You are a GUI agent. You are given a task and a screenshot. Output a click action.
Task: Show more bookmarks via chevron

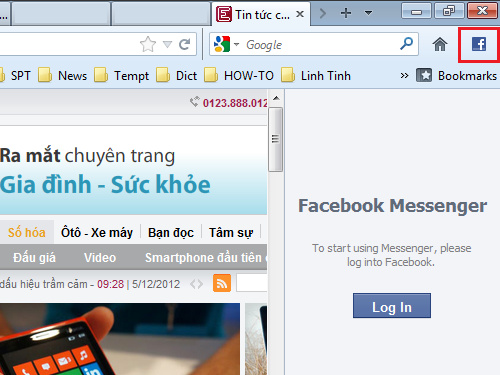coord(404,76)
